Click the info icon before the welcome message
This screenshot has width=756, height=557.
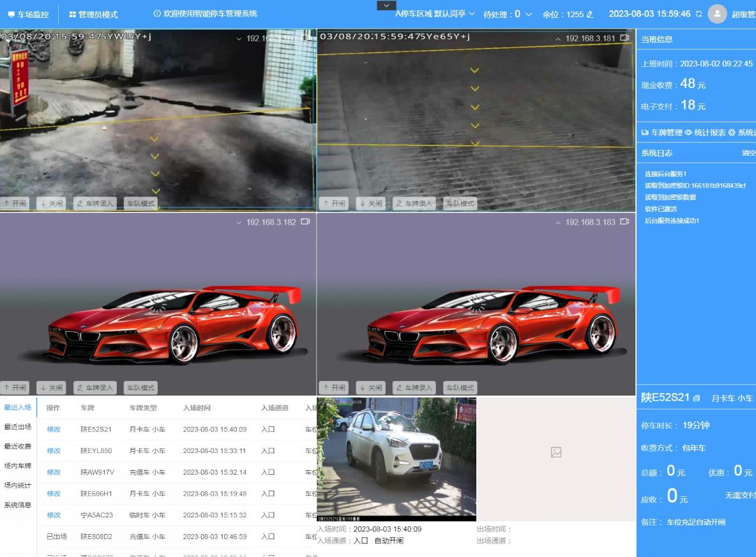(x=156, y=13)
